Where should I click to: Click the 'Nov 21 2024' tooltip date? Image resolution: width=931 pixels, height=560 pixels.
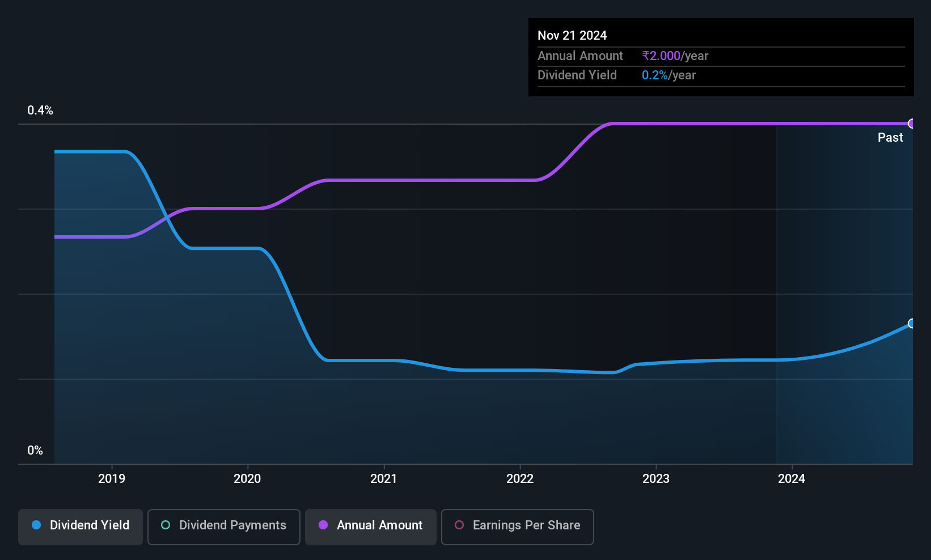coord(572,35)
